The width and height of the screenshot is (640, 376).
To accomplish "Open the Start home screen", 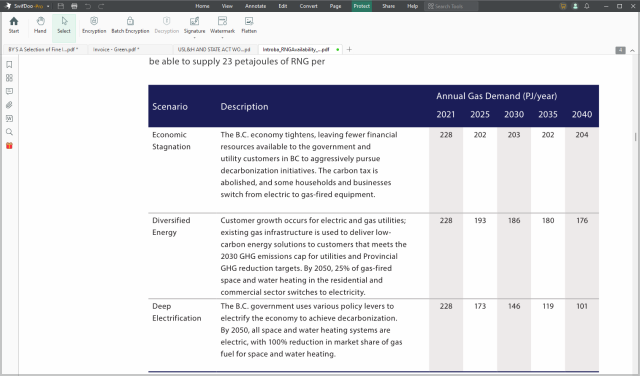I will pos(14,25).
